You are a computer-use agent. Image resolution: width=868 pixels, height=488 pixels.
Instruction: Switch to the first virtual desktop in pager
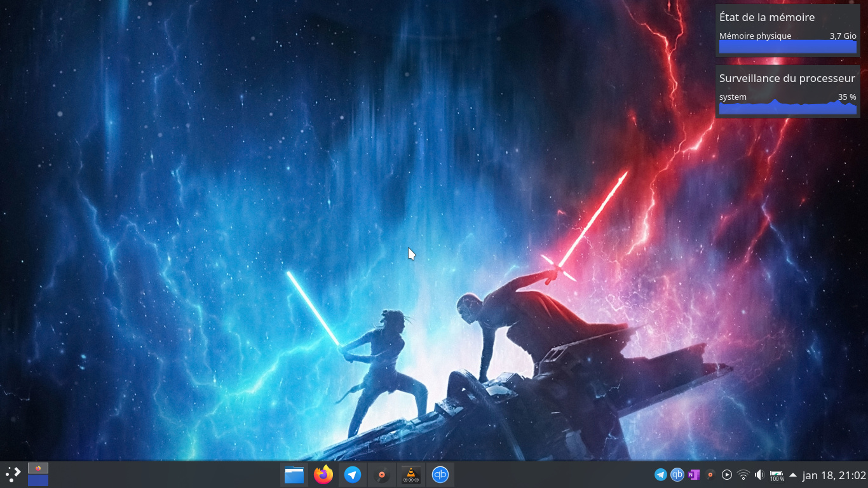[x=38, y=468]
